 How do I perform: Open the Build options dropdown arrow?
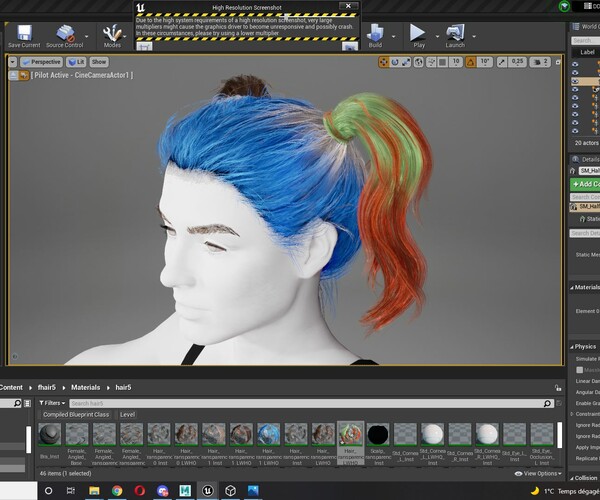tap(393, 37)
